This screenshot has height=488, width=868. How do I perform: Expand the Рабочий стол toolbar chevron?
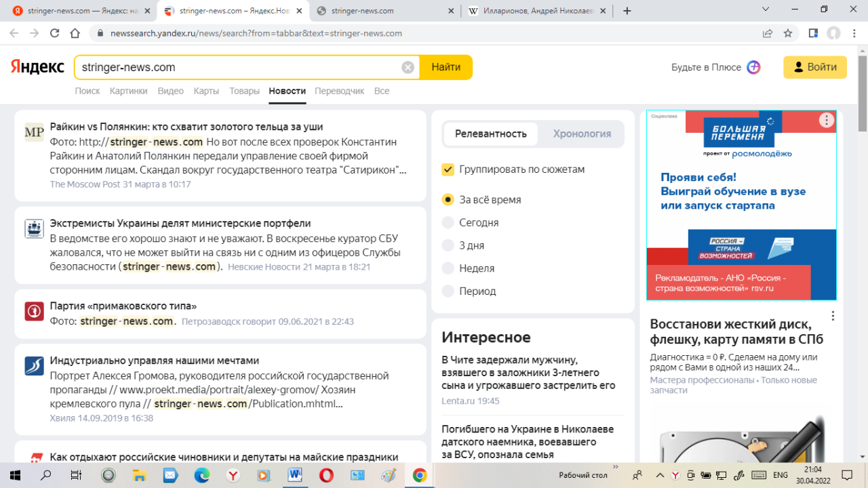click(616, 467)
